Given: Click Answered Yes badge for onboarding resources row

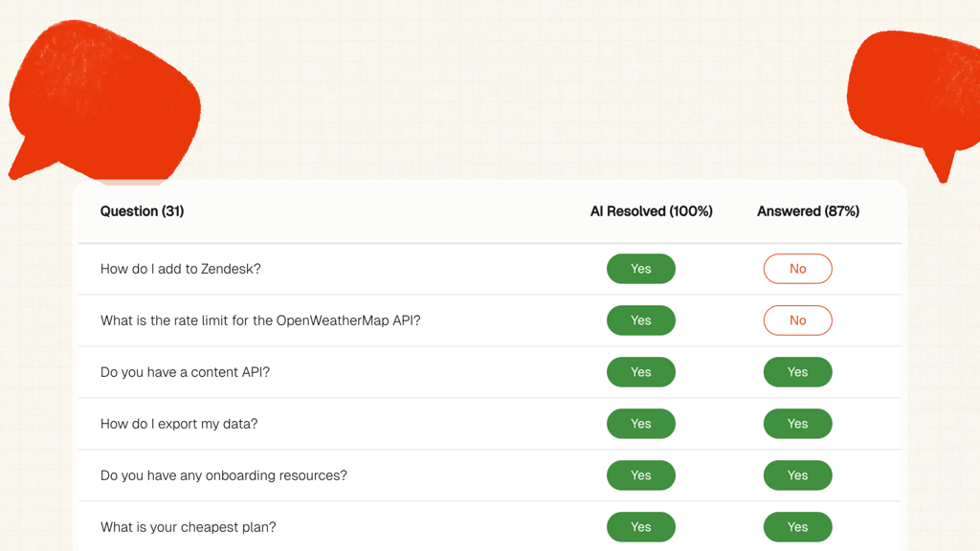Looking at the screenshot, I should [x=797, y=475].
